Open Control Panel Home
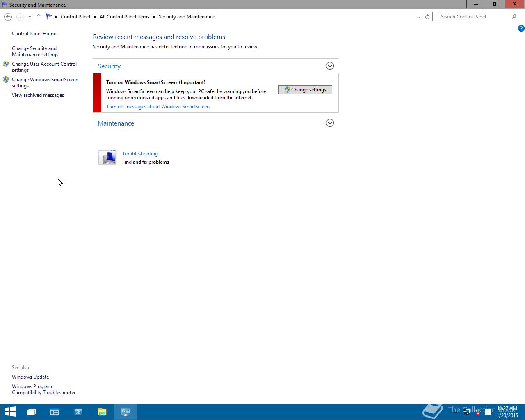Screen dimensions: 525x420 click(x=34, y=34)
